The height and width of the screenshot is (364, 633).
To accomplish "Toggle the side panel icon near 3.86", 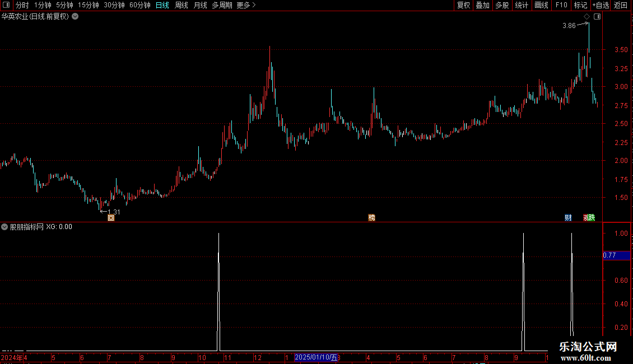I will 597,17.
